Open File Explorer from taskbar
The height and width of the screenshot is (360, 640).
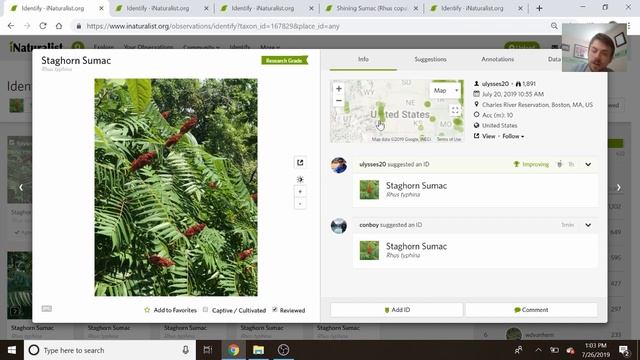pyautogui.click(x=258, y=350)
